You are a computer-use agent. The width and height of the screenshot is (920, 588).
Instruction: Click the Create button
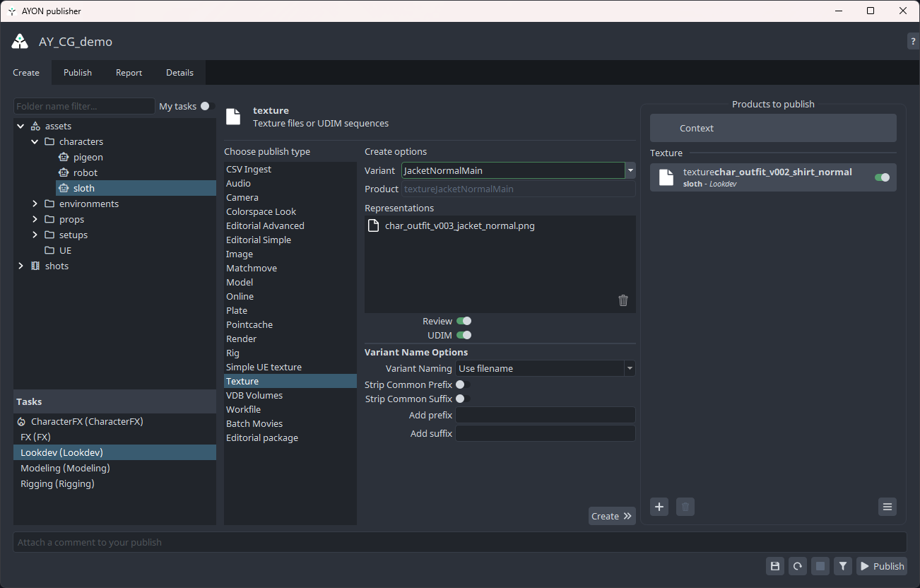(612, 516)
